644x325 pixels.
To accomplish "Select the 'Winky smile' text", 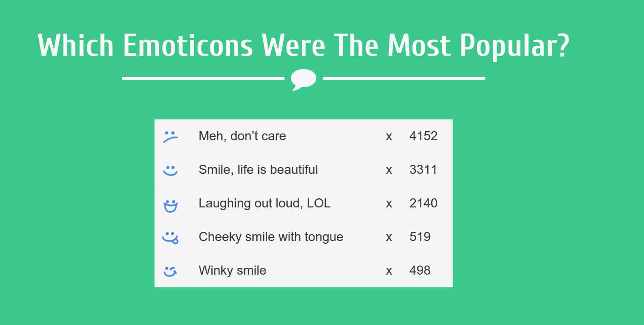I will (x=232, y=271).
